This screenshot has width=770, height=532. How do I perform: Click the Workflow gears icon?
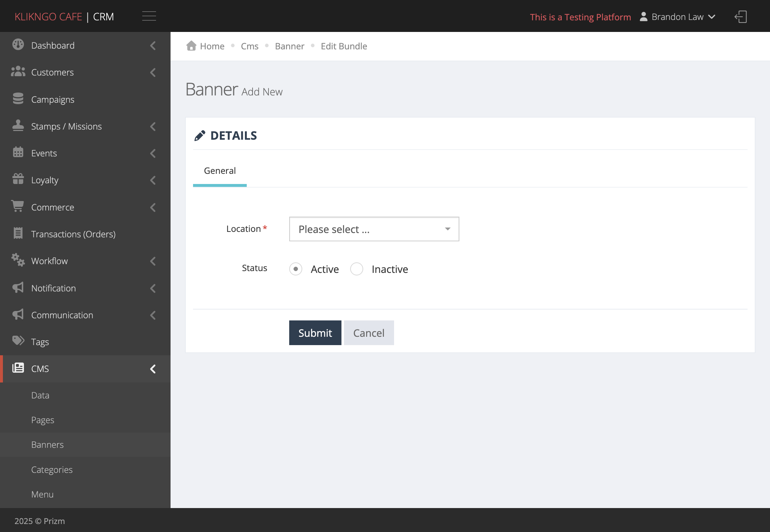pos(18,260)
